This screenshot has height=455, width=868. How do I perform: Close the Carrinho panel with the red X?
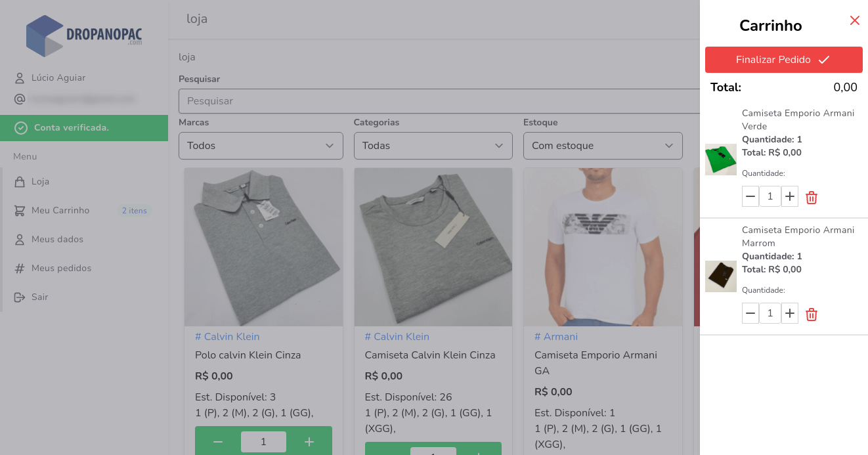click(854, 20)
